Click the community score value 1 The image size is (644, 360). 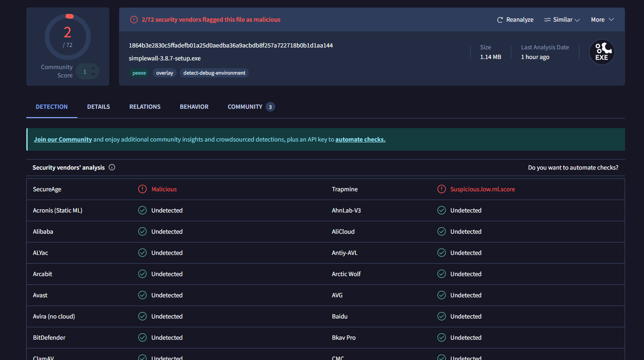[x=85, y=71]
